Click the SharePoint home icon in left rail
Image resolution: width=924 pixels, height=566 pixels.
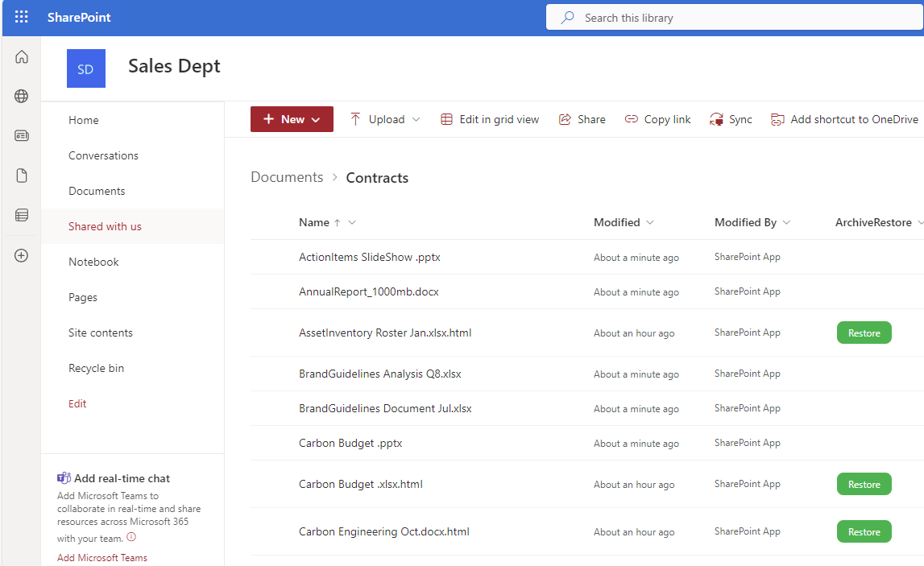point(21,56)
